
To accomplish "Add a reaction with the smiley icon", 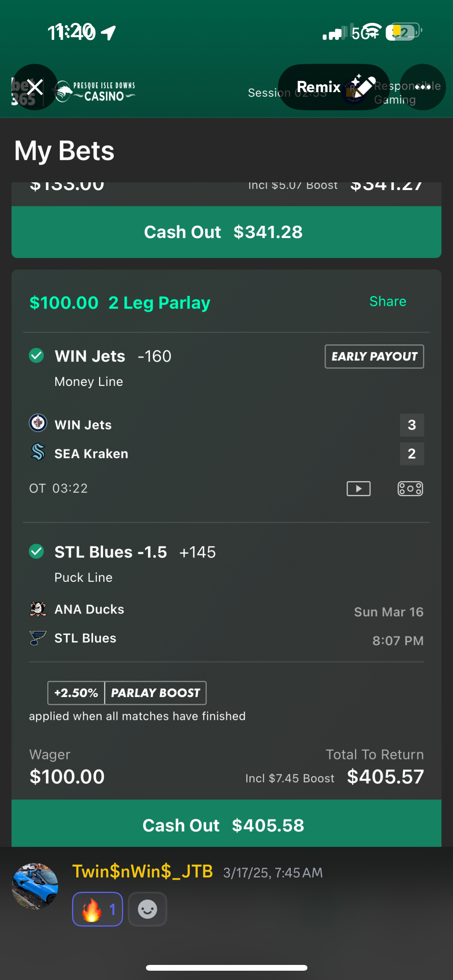I will [x=148, y=909].
